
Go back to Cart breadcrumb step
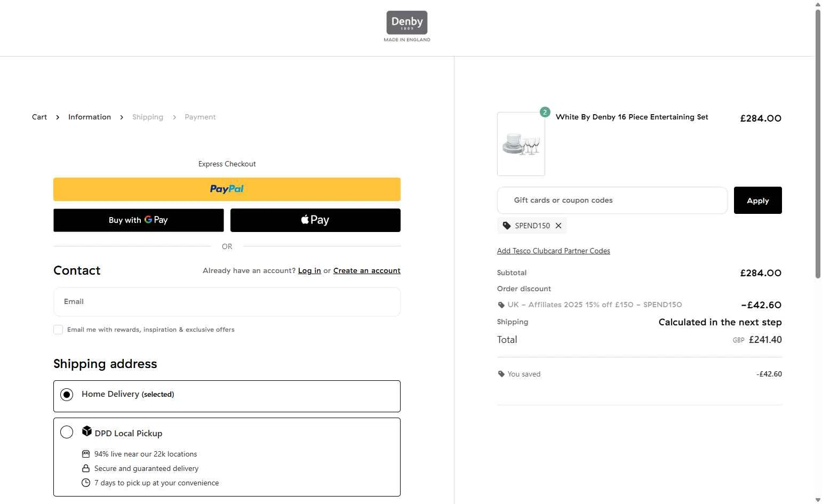pos(39,117)
